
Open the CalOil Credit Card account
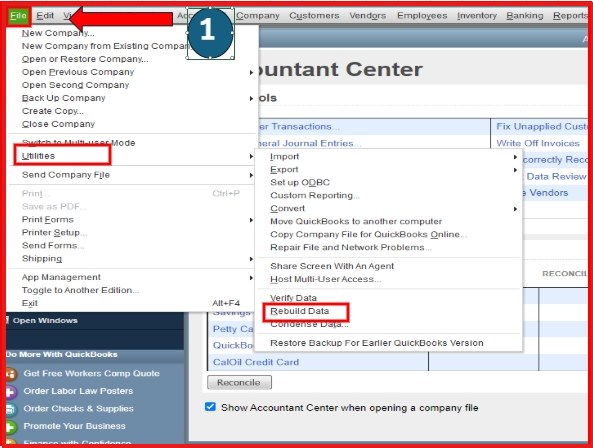point(256,363)
